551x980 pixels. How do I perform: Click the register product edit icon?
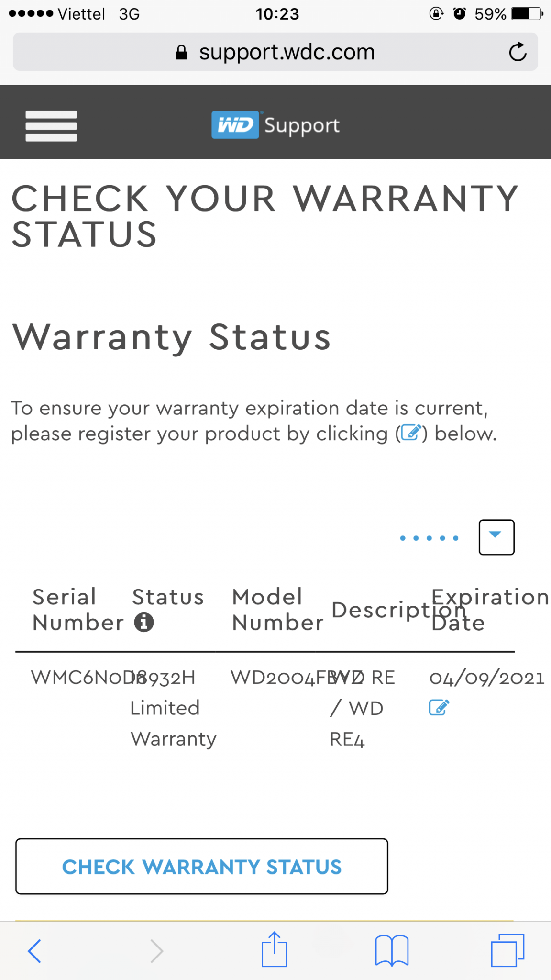point(439,708)
